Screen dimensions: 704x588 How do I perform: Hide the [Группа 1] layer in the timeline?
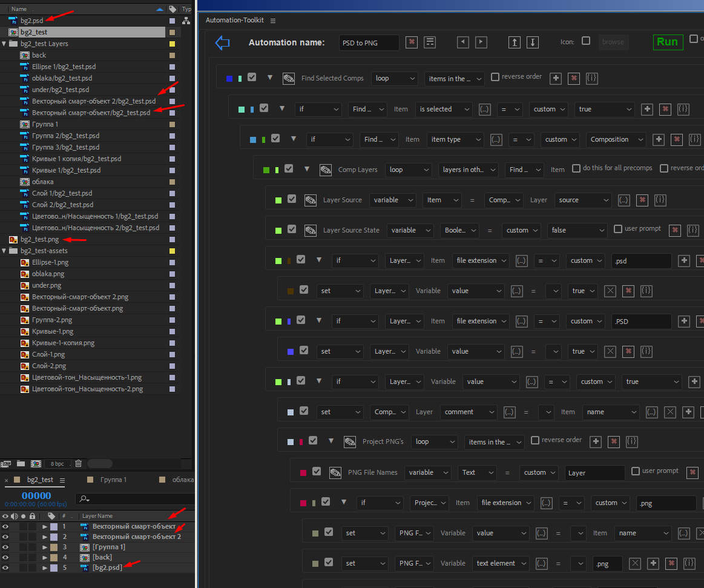tap(5, 547)
